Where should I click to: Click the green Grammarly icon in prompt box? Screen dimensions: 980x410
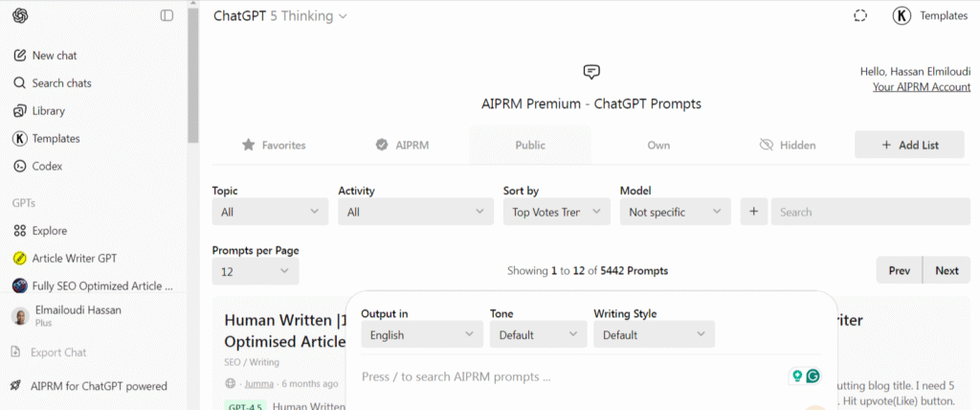point(813,376)
